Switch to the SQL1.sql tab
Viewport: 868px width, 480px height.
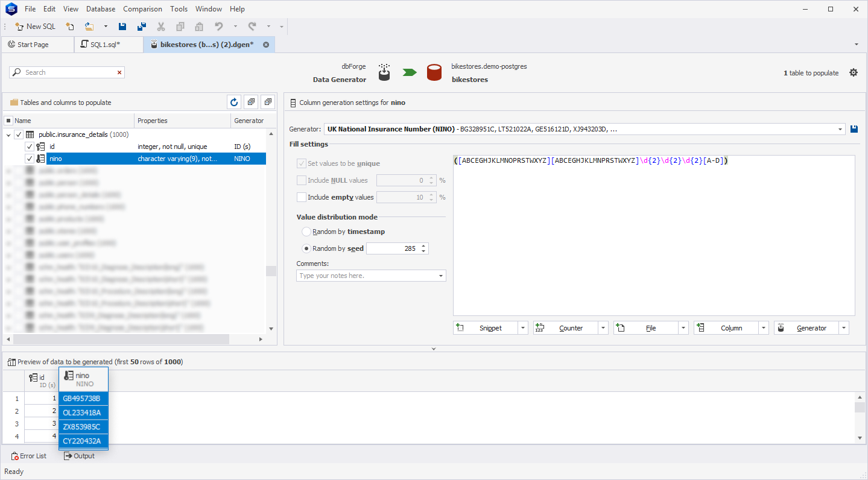(104, 45)
